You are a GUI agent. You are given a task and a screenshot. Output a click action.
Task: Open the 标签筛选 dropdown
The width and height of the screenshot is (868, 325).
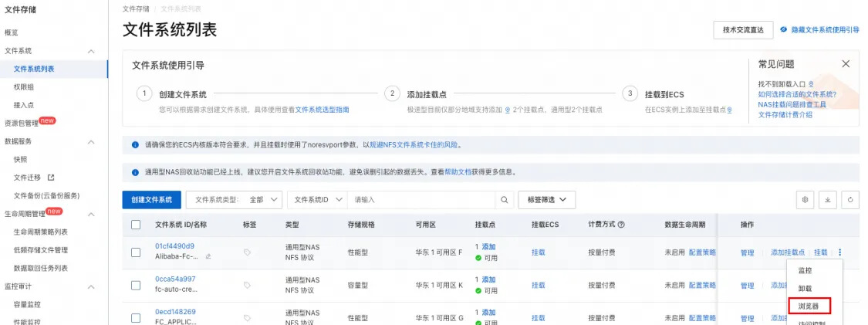547,200
